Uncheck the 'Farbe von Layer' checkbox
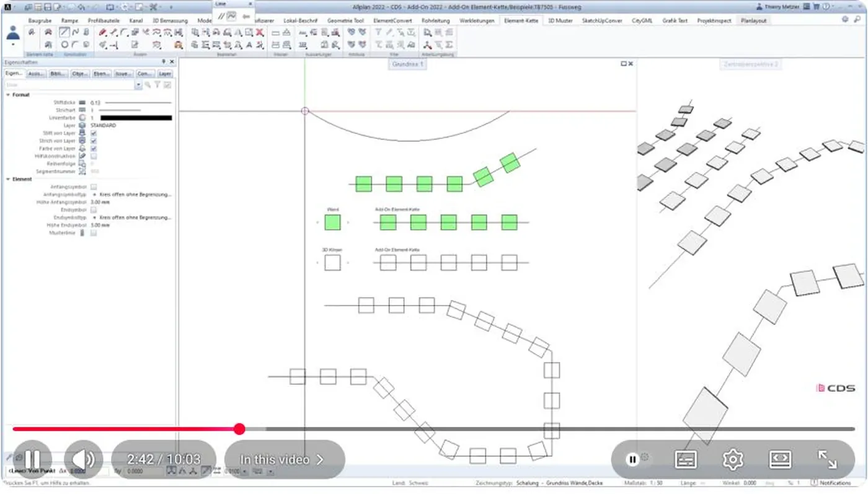This screenshot has height=494, width=868. click(94, 149)
